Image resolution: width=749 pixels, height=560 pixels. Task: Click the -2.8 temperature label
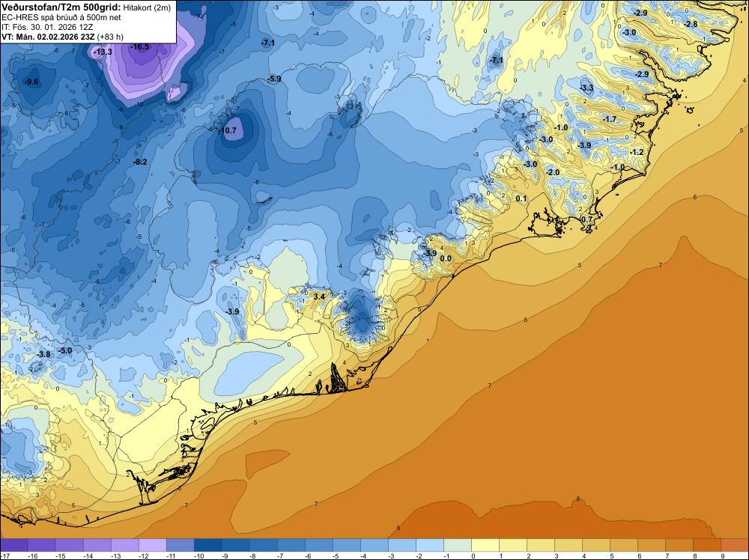(x=691, y=25)
